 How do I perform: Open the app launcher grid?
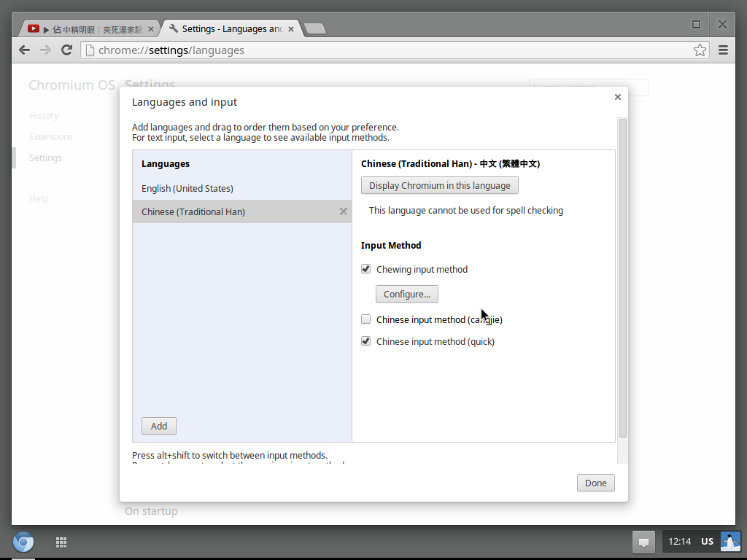tap(61, 542)
